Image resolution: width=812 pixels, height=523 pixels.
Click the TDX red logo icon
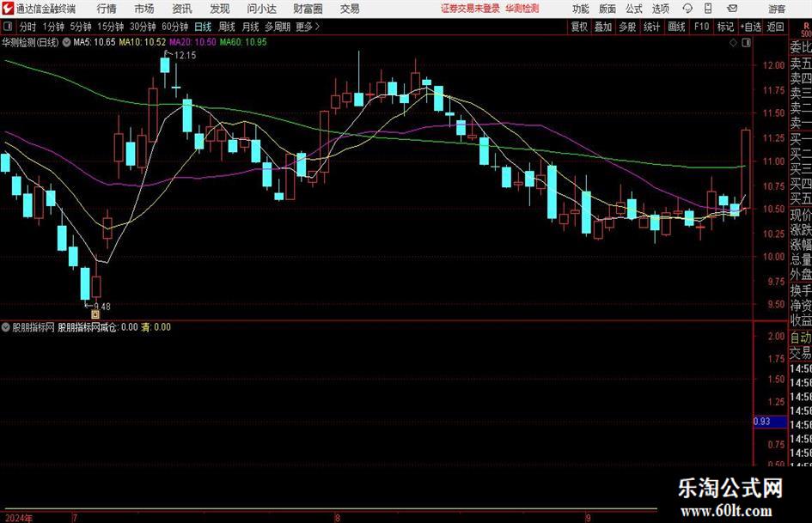9,9
